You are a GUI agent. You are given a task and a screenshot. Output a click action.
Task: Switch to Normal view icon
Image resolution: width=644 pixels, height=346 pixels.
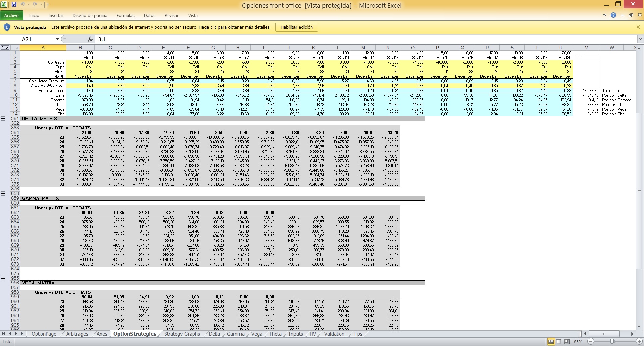point(551,342)
